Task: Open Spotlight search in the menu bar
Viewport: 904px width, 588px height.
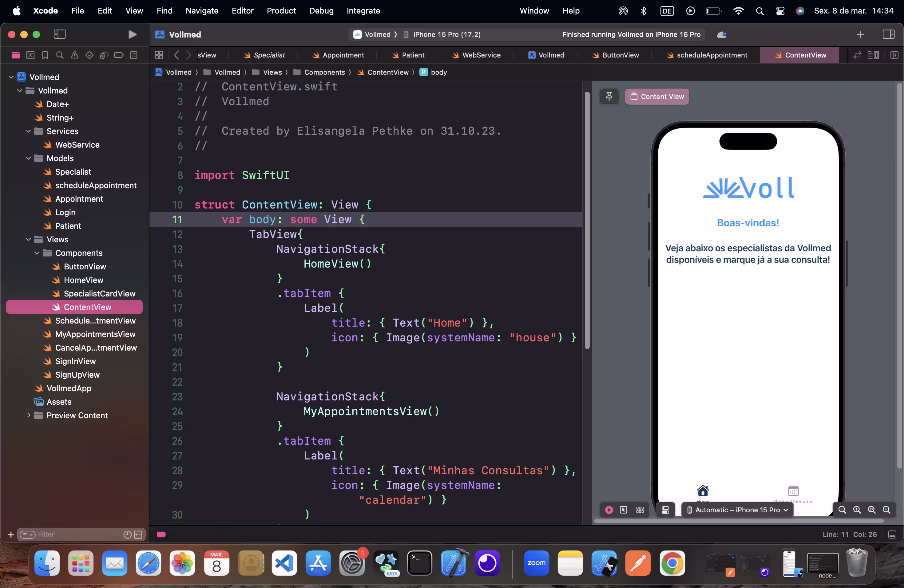Action: pyautogui.click(x=760, y=11)
